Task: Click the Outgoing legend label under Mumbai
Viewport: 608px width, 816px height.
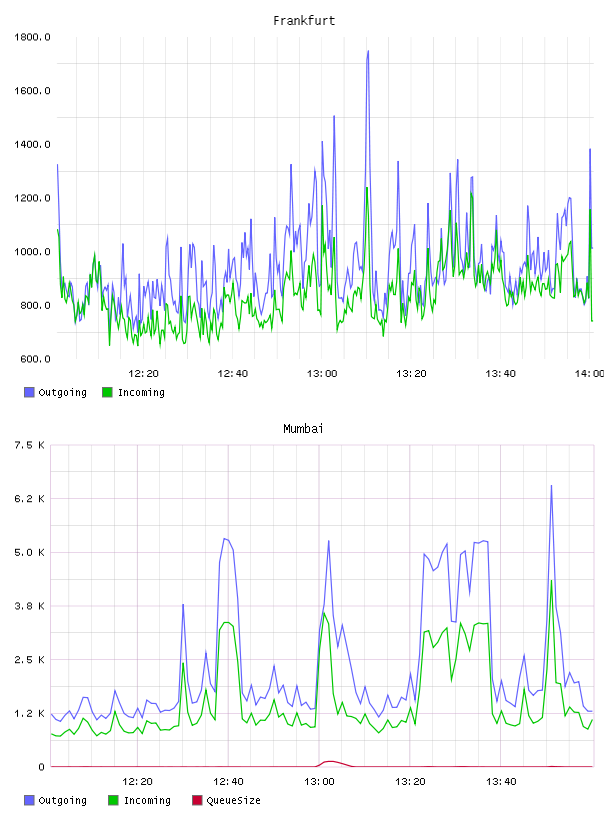Action: (x=62, y=800)
